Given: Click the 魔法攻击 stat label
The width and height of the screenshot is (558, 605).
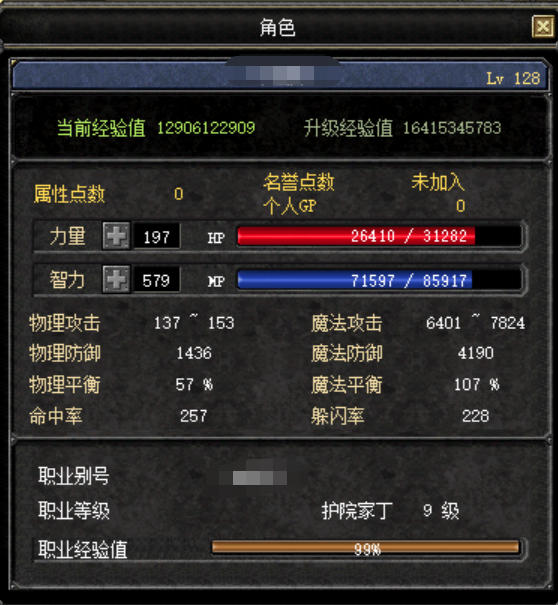Looking at the screenshot, I should pyautogui.click(x=347, y=323).
